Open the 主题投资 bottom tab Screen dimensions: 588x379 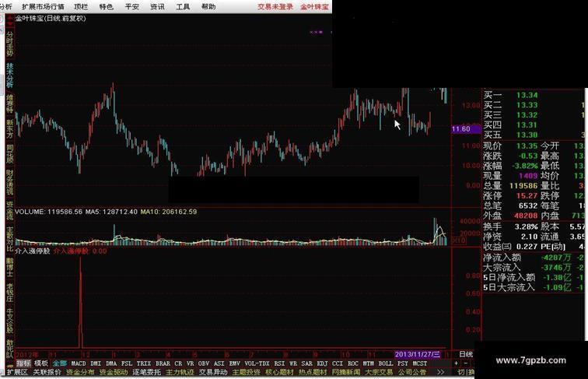(246, 372)
